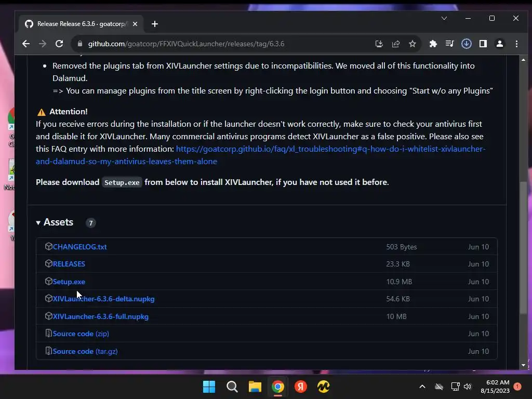Click archive icon beside Source code (tar.gz)
532x399 pixels.
(x=48, y=351)
